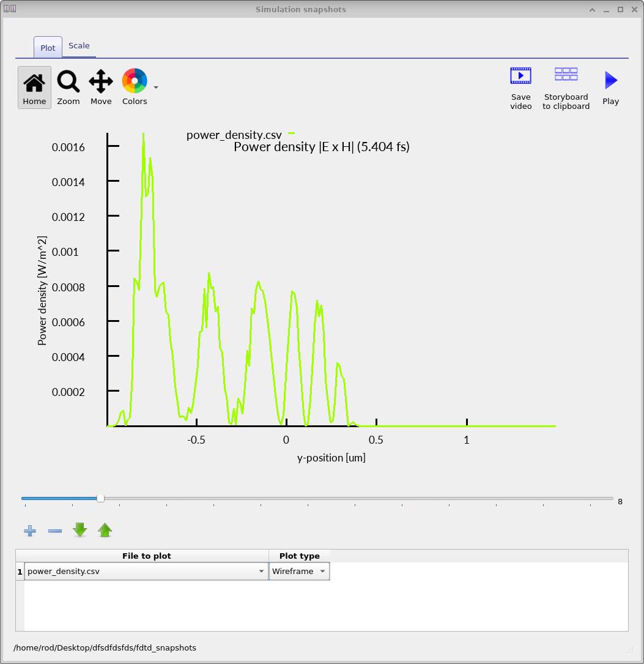
Task: Remove plot row with minus icon
Action: [x=55, y=531]
